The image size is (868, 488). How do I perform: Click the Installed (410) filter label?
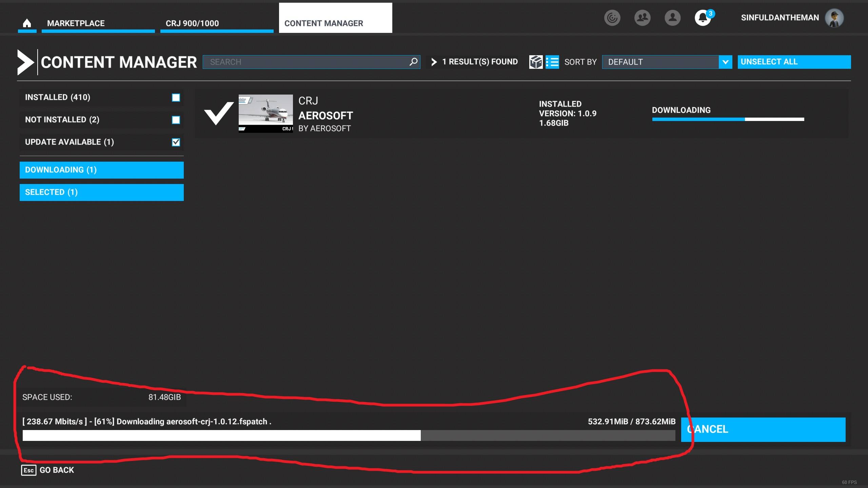pos(58,97)
